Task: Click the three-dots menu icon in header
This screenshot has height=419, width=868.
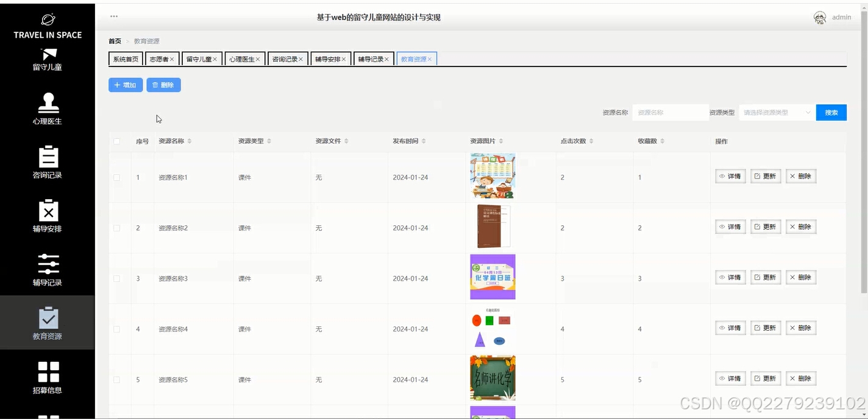Action: point(114,16)
